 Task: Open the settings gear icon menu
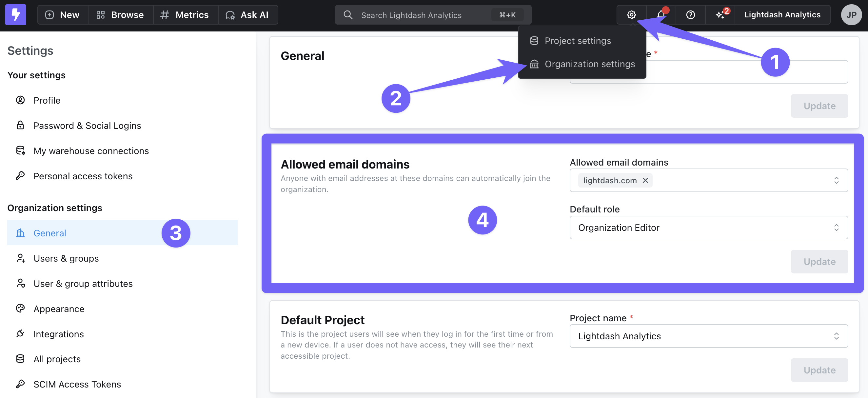(631, 15)
